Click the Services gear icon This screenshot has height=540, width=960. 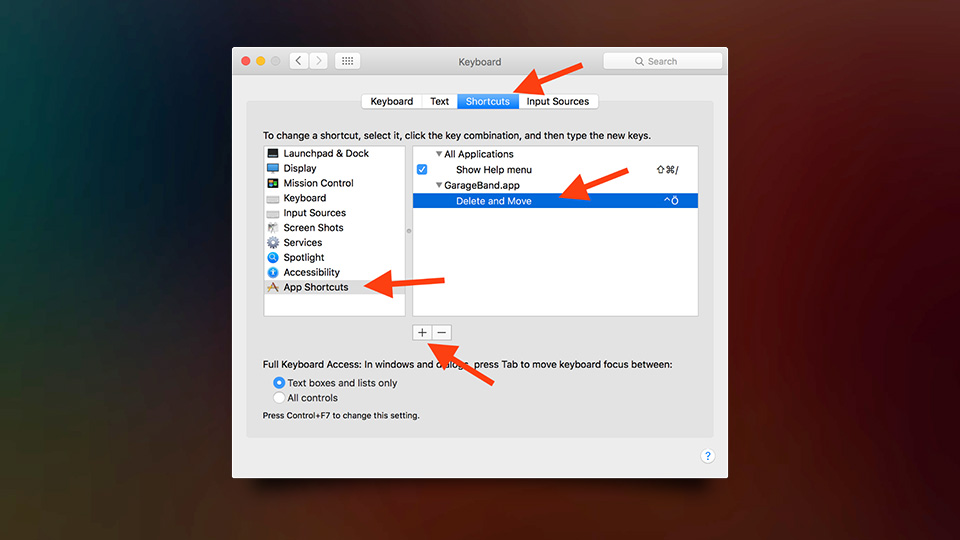[x=273, y=242]
